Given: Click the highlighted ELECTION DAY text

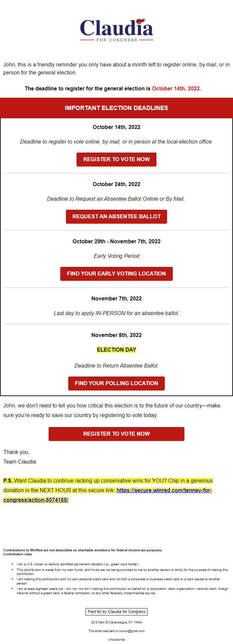Looking at the screenshot, I should (116, 350).
